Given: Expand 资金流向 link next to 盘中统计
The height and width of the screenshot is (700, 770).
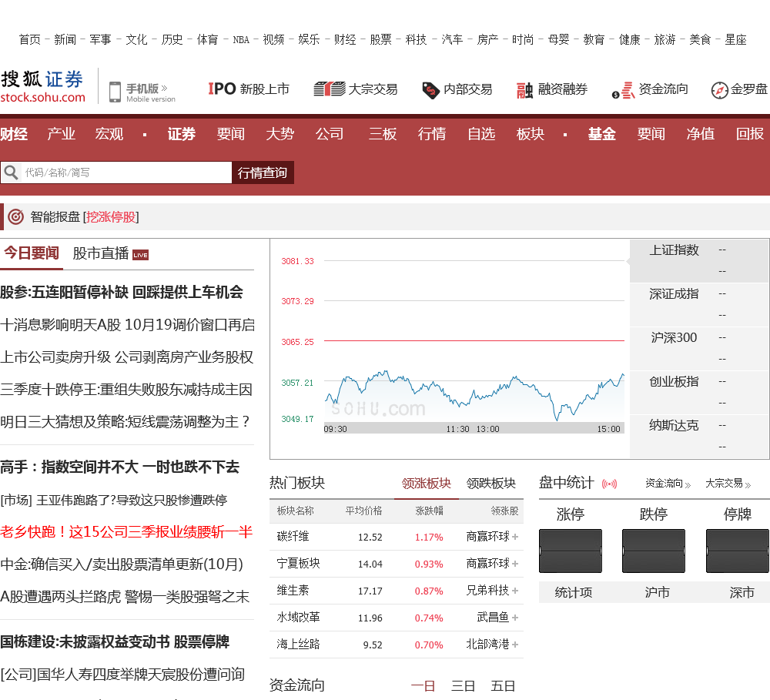Looking at the screenshot, I should pos(668,484).
